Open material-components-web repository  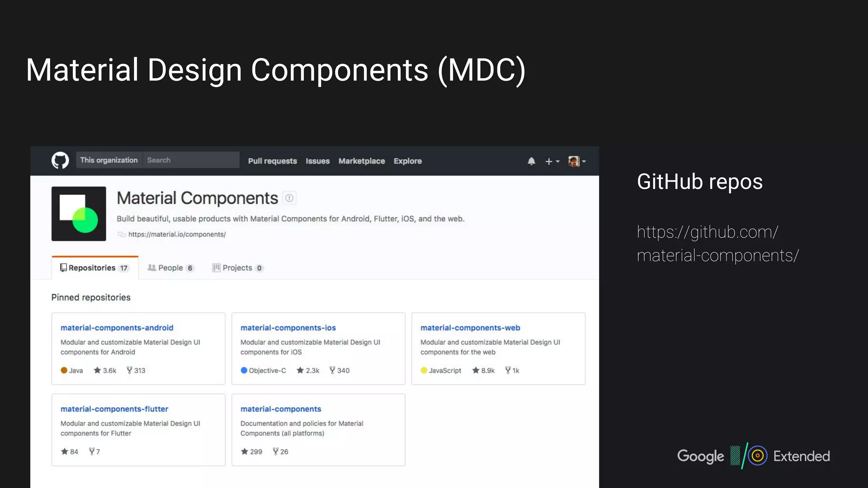coord(470,327)
